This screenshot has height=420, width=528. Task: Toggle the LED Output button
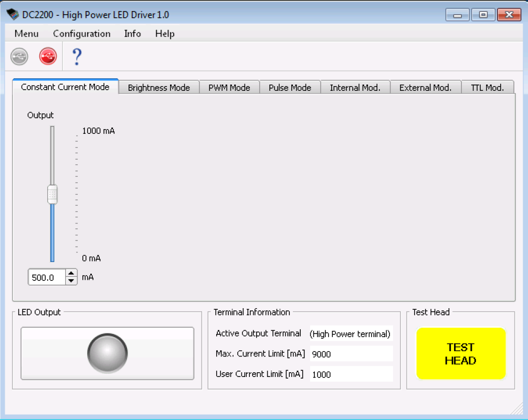click(x=108, y=353)
